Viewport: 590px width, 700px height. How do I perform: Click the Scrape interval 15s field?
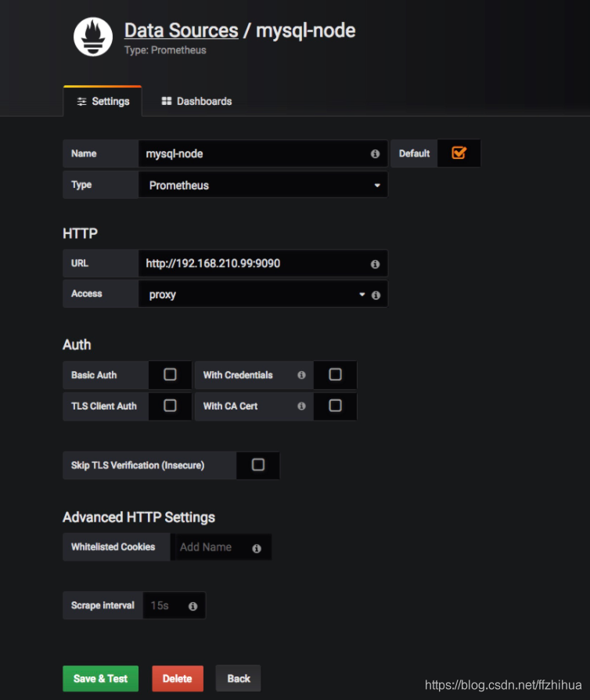(174, 605)
